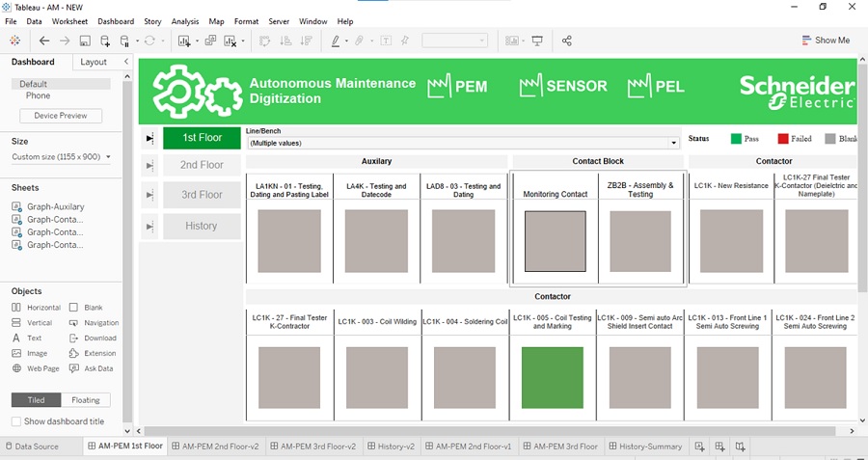Open the Size custom size dropdown
This screenshot has width=868, height=460.
click(x=61, y=156)
